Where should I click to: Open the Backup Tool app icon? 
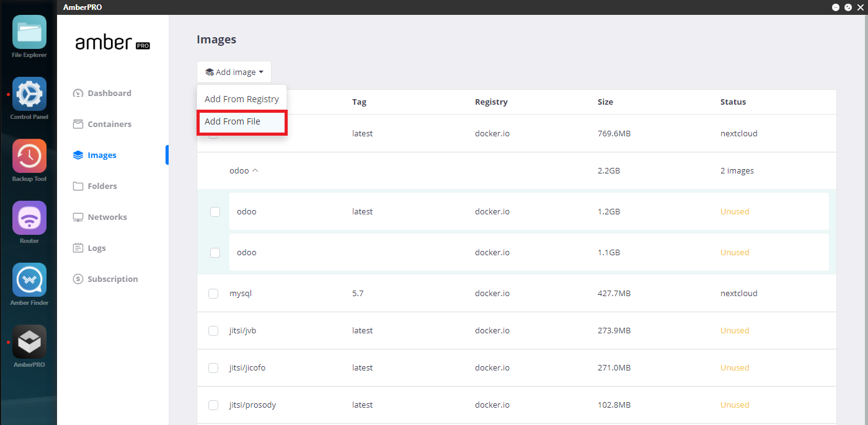(x=29, y=156)
